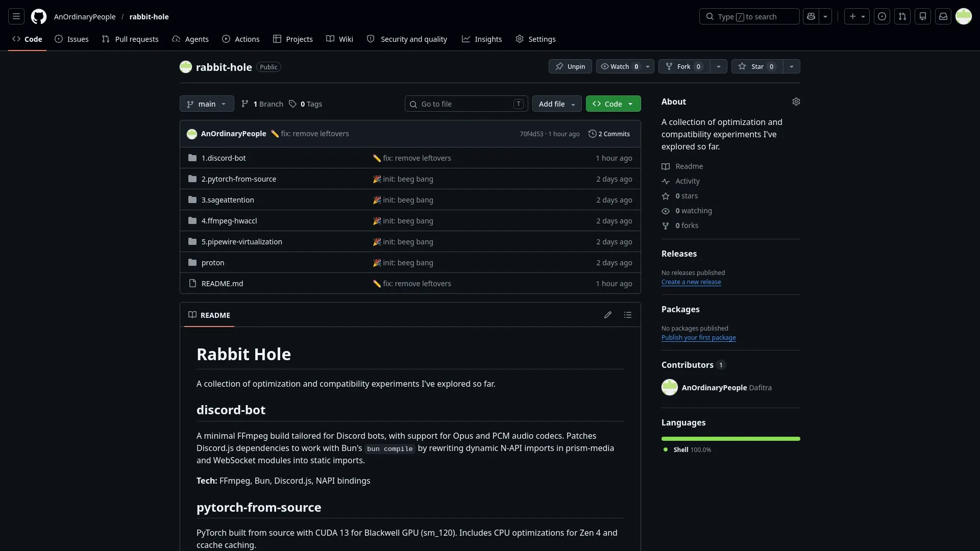This screenshot has width=980, height=551.
Task: Open the global navigation hamburger menu
Action: click(x=16, y=16)
